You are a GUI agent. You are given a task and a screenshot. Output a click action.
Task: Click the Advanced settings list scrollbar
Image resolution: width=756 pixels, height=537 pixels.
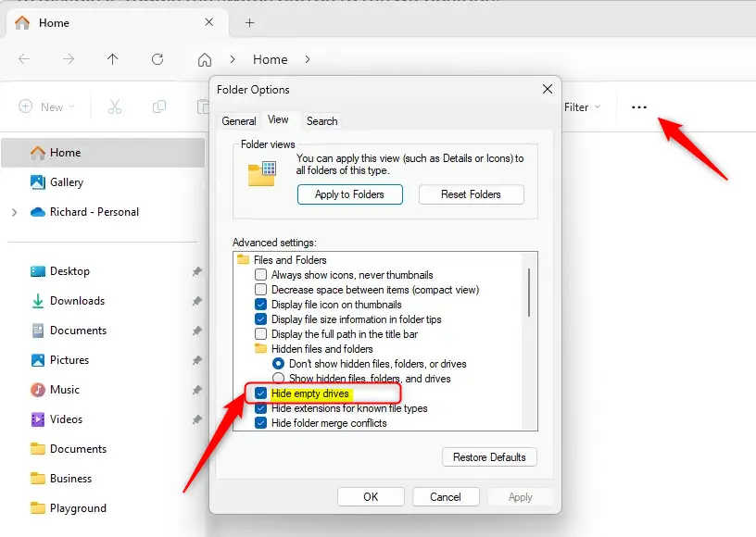pos(529,293)
